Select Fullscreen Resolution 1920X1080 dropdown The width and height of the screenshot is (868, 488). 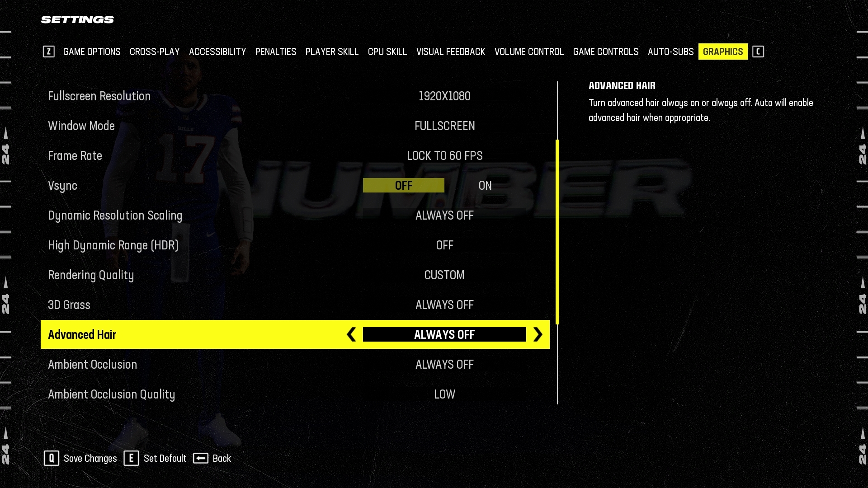click(x=444, y=96)
